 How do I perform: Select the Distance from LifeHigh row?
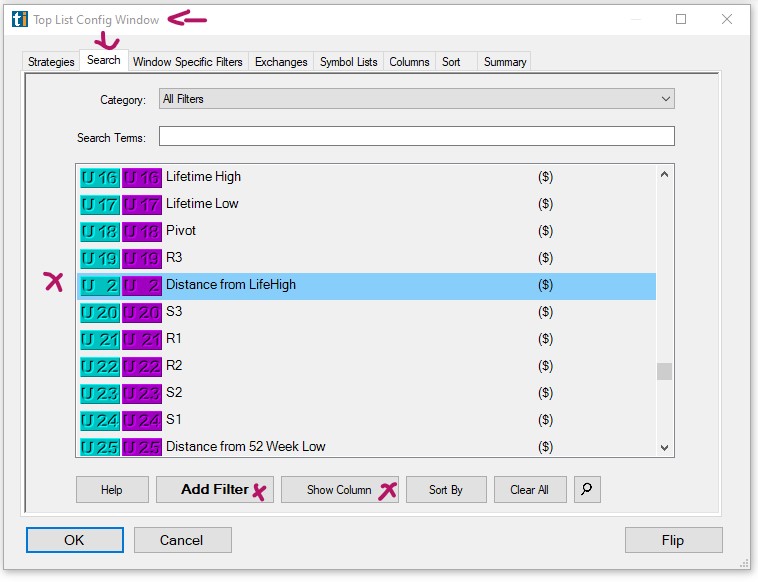[350, 285]
